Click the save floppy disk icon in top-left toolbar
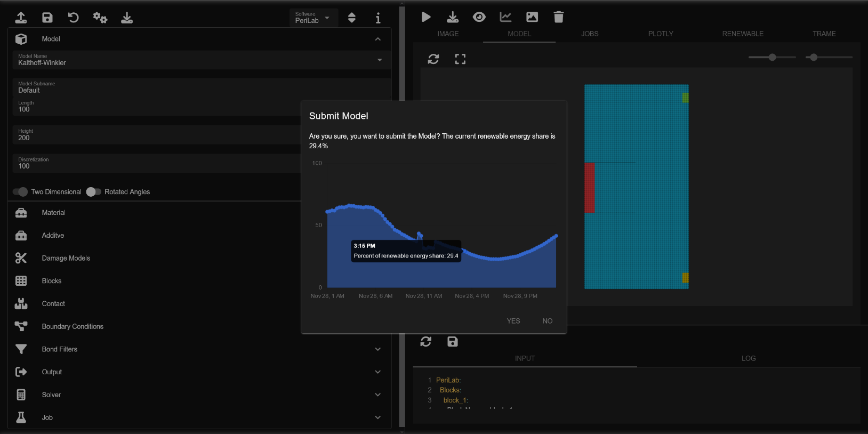868x434 pixels. coord(47,18)
